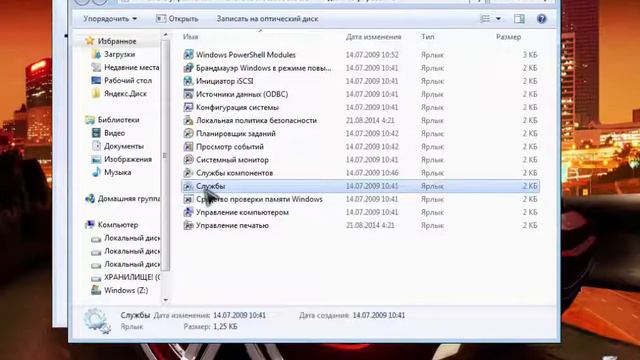Click Ярлык type of Инициатор iSCSI row
Image resolution: width=640 pixels, height=360 pixels.
(432, 81)
